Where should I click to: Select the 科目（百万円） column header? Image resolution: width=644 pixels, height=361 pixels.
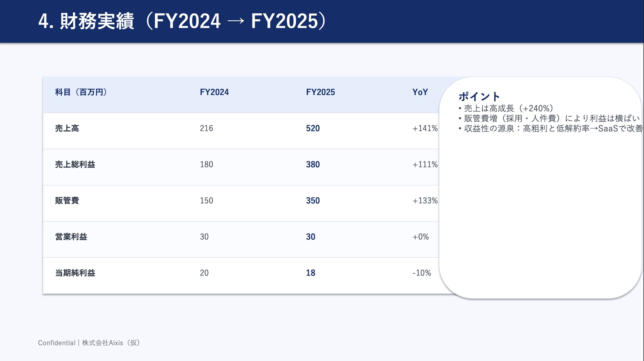(81, 92)
